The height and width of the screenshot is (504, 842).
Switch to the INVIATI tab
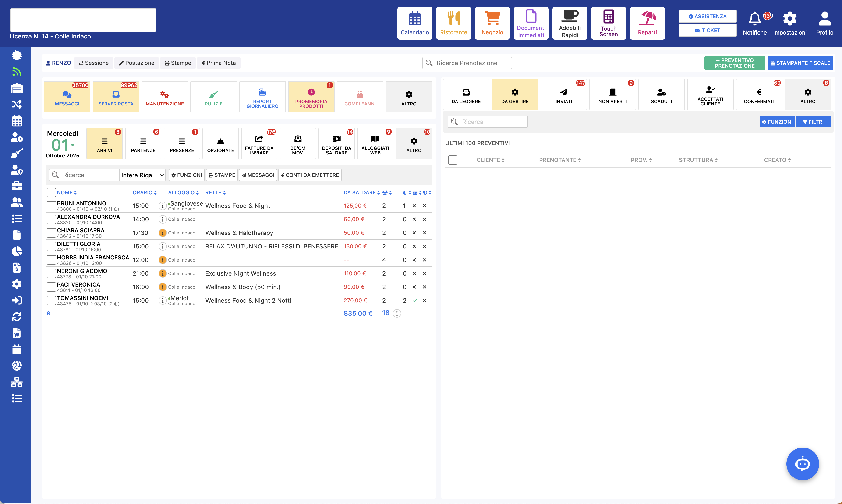563,94
